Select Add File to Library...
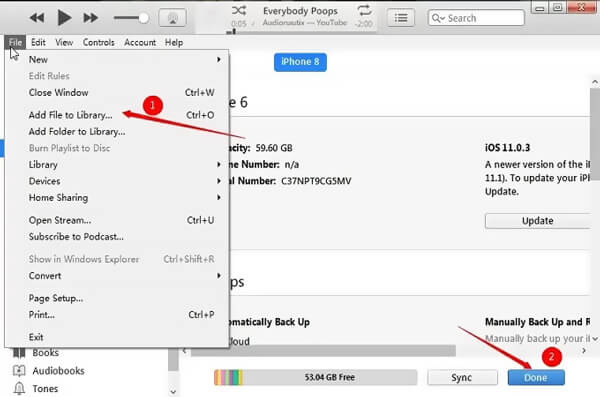This screenshot has width=600, height=397. coord(117,115)
